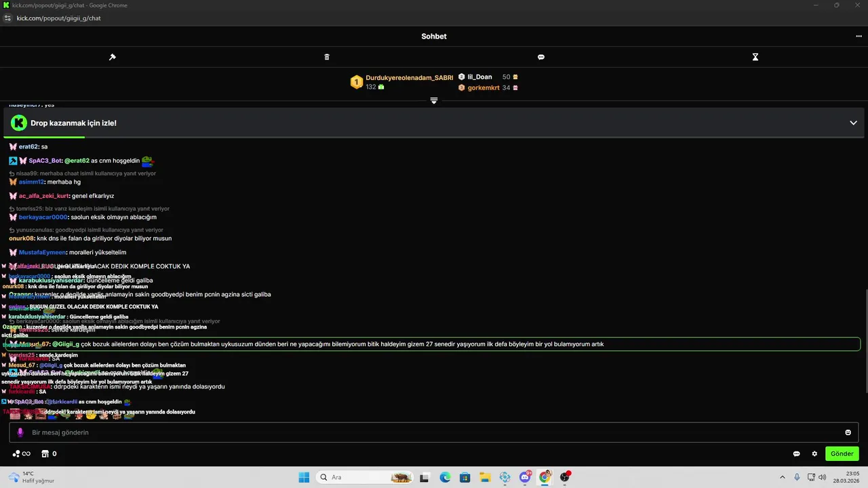Screen dimensions: 868x488
Task: Click weather widget showing 14°C
Action: 31,477
